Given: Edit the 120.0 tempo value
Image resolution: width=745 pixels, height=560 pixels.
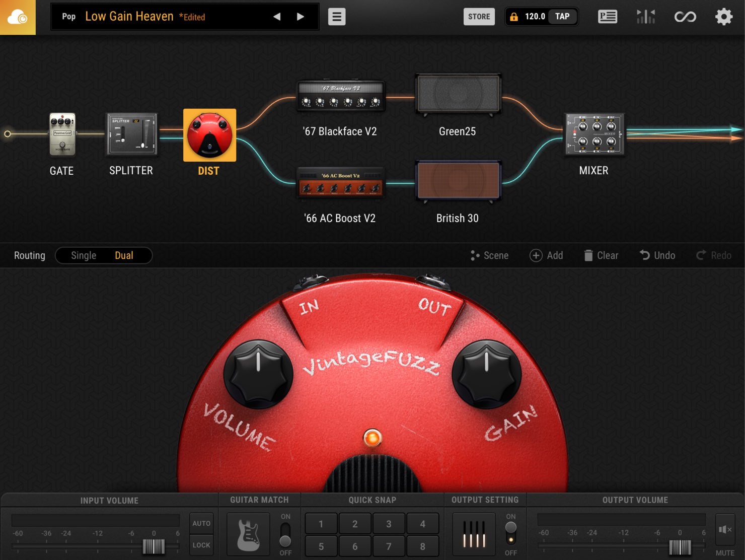Looking at the screenshot, I should coord(535,17).
